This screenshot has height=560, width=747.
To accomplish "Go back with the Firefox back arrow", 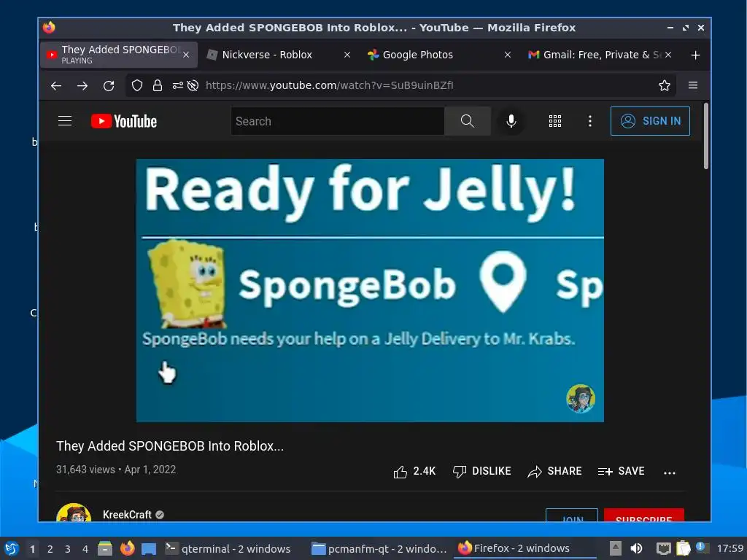I will (x=56, y=86).
